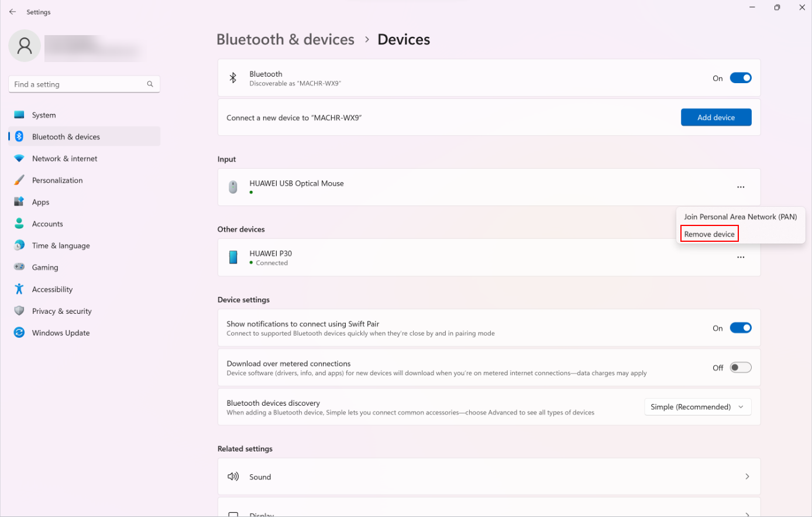
Task: Open more options for HUAWEI P30
Action: point(741,257)
